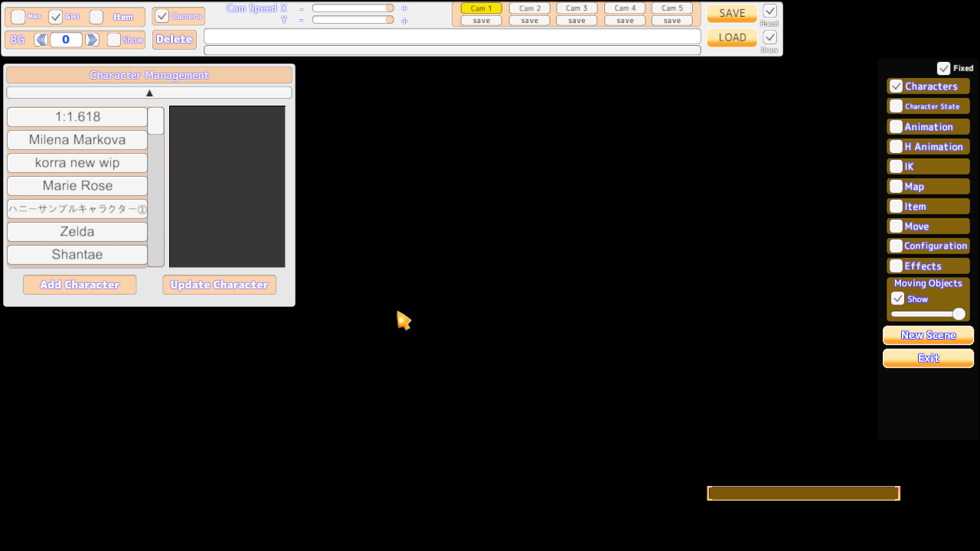Click the BG previous arrow icon
The image size is (980, 551).
tap(41, 40)
